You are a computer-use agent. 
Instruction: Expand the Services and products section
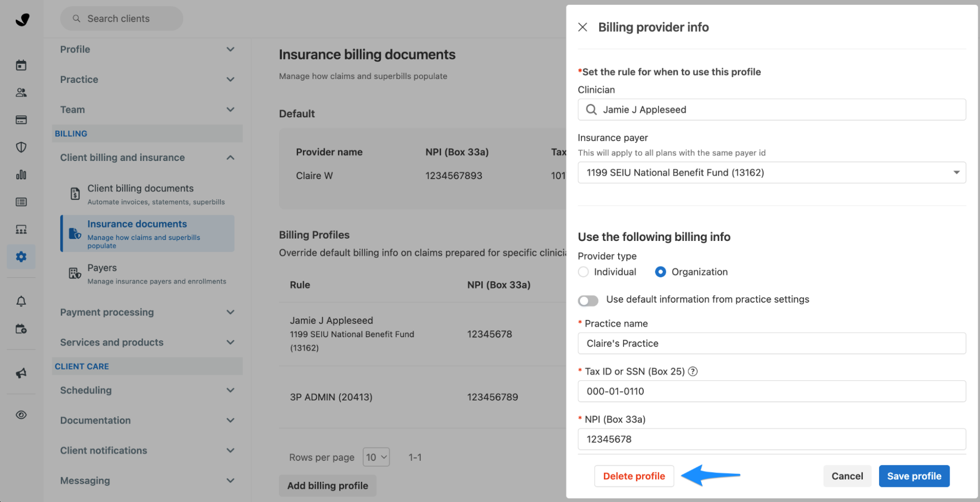coord(147,343)
